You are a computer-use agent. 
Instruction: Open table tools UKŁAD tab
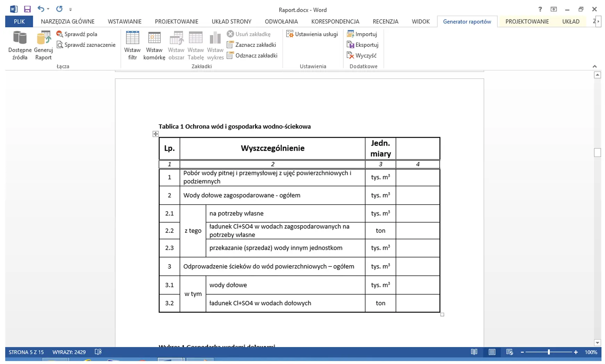point(571,22)
